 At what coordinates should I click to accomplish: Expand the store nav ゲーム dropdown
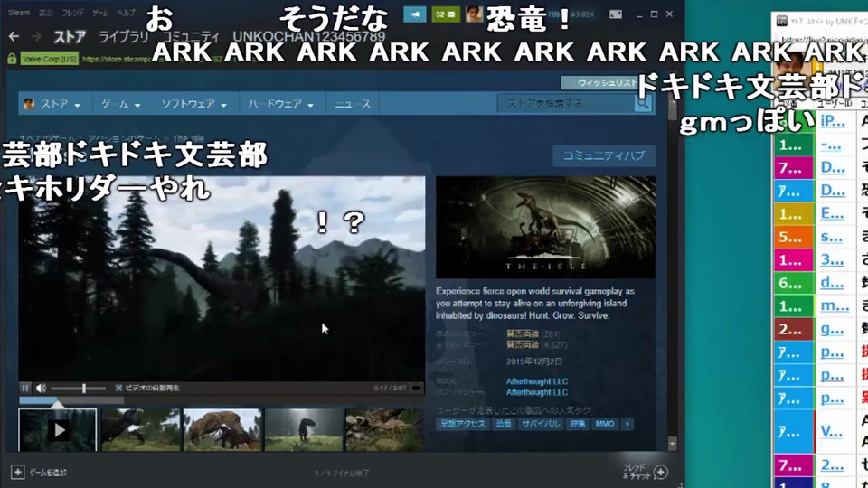120,104
